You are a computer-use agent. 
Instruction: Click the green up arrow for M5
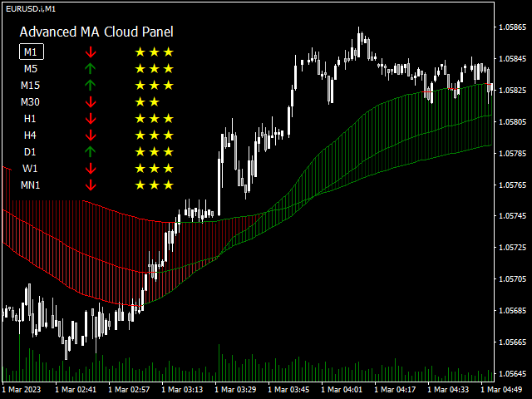(91, 68)
